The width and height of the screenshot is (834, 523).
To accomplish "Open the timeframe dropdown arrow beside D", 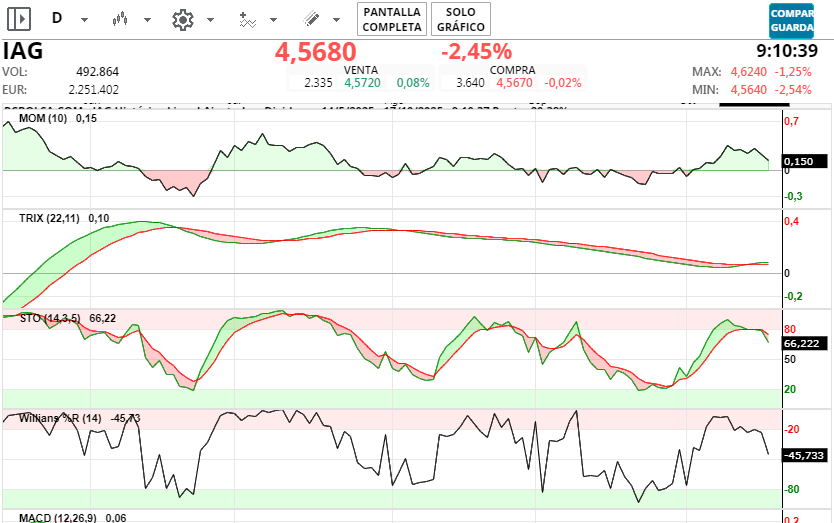I will (x=84, y=20).
